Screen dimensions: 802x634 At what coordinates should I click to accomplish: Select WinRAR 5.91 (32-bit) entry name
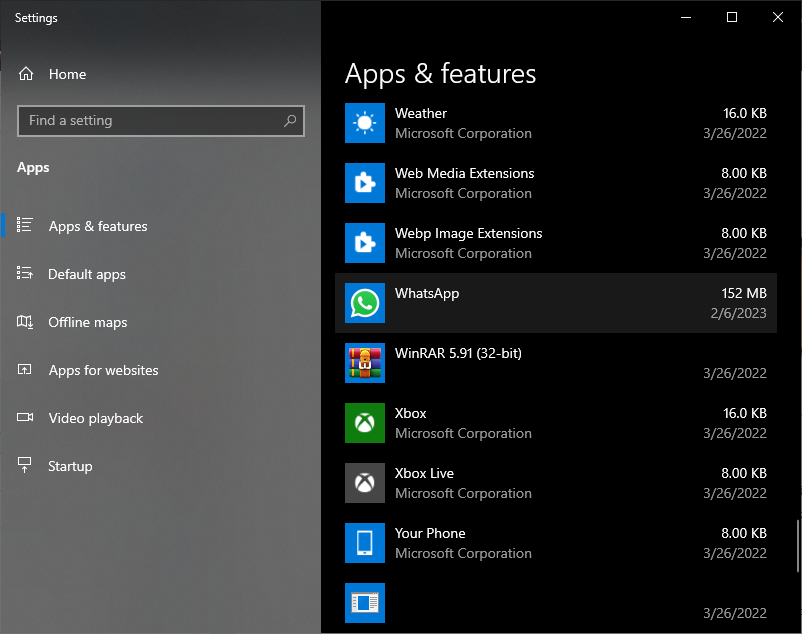pyautogui.click(x=458, y=353)
